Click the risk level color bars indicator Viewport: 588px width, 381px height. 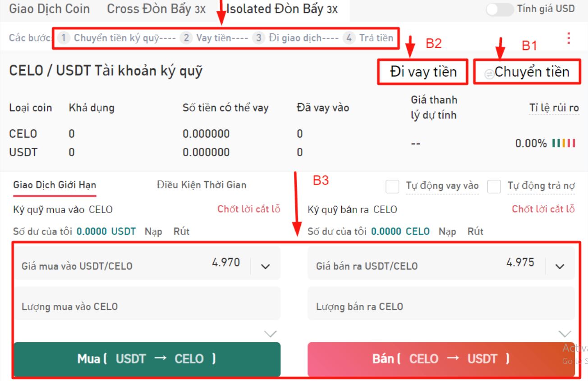[x=563, y=144]
